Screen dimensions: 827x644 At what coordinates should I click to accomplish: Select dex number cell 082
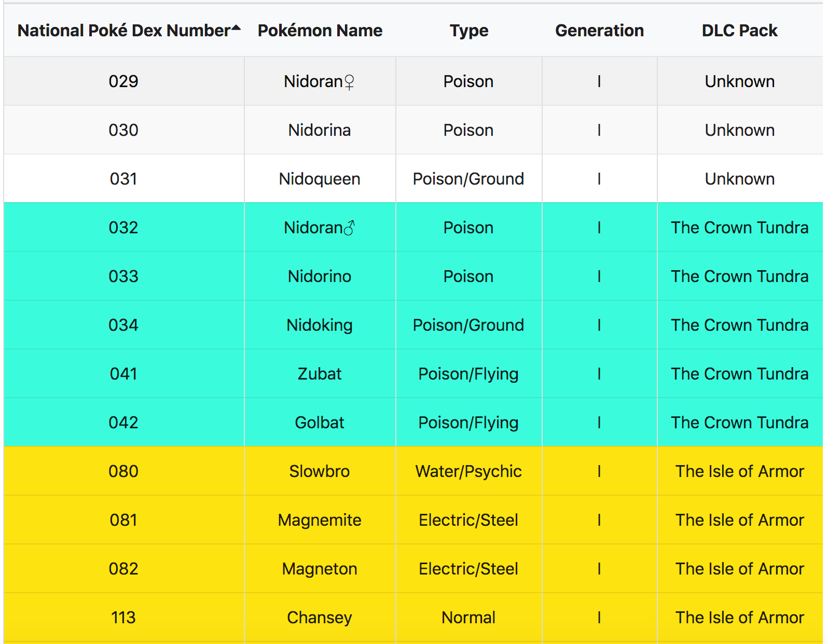pyautogui.click(x=123, y=569)
